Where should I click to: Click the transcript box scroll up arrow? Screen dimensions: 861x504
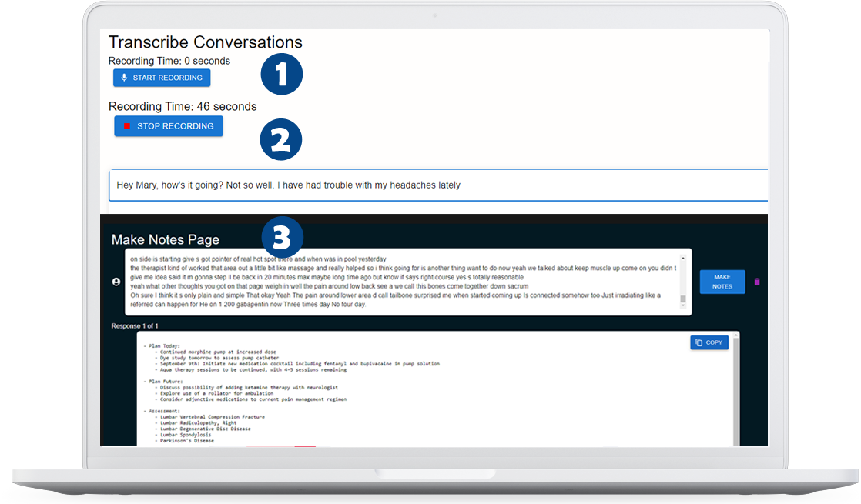tap(682, 258)
